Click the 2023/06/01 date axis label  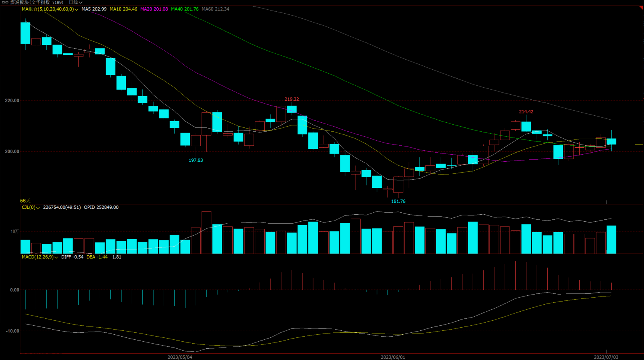[393, 357]
